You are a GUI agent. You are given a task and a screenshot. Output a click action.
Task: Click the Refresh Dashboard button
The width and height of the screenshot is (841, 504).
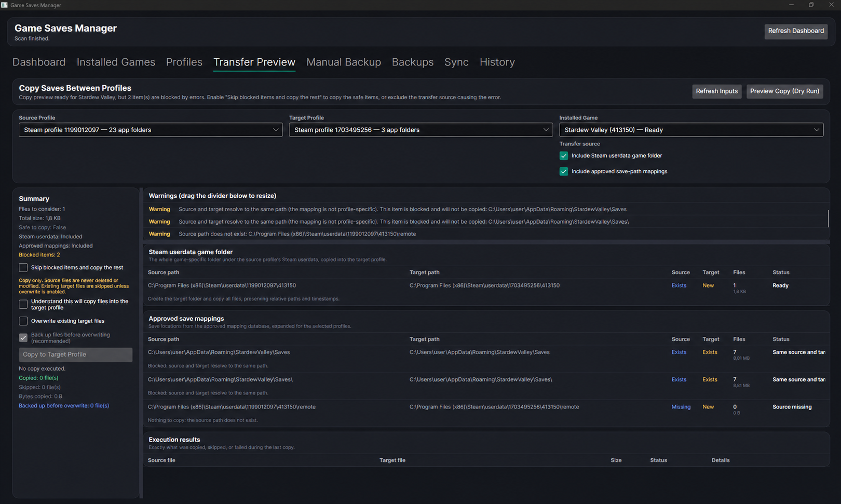click(796, 31)
